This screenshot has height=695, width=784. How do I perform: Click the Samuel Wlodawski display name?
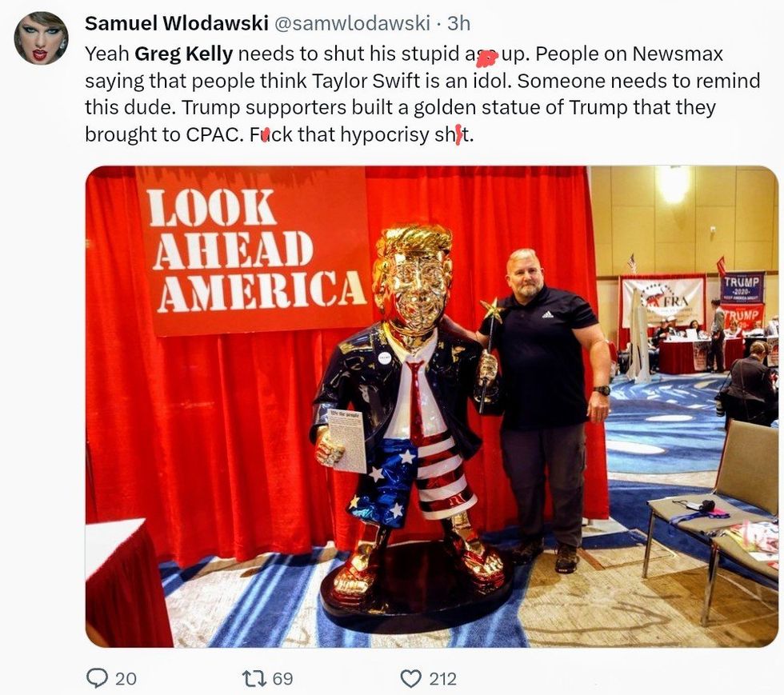coord(177,23)
